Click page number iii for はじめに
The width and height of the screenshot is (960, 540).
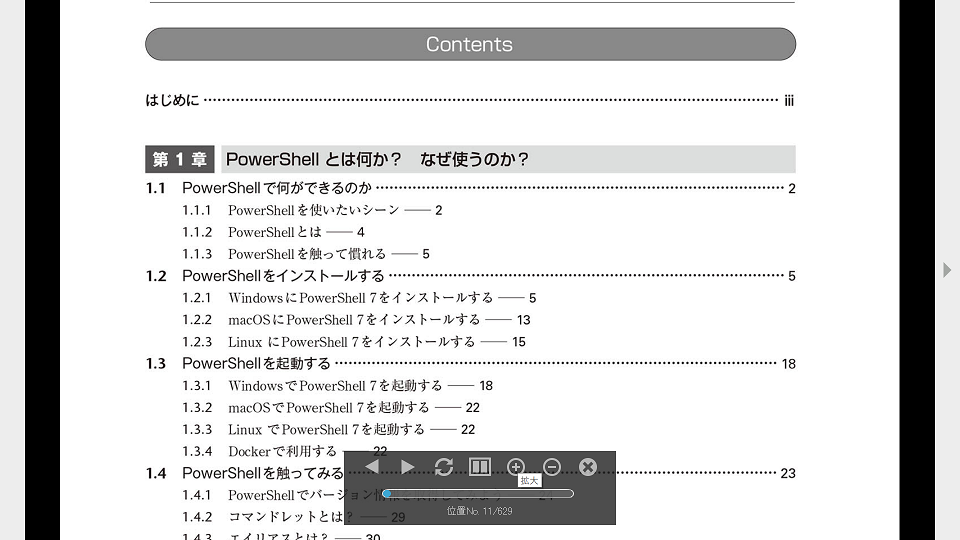tap(789, 100)
